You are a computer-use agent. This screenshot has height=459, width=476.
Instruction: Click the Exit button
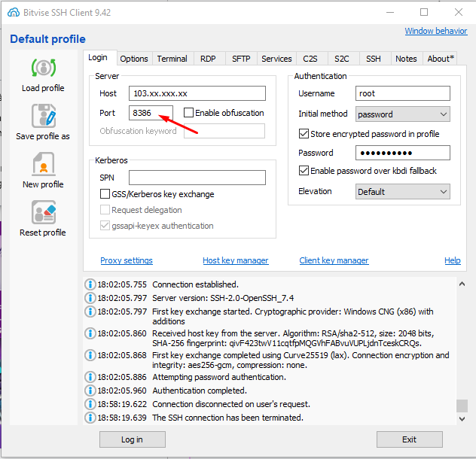pyautogui.click(x=410, y=439)
